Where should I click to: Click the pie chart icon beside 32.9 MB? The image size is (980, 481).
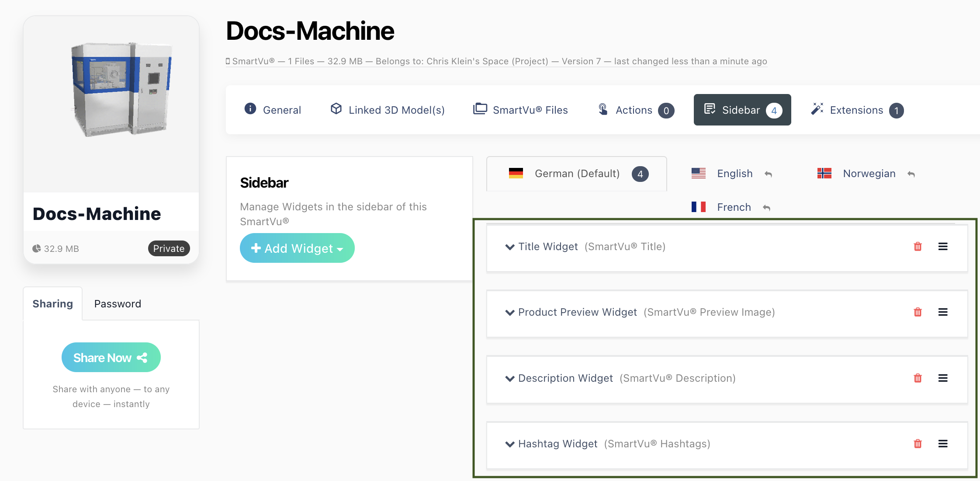[x=37, y=248]
